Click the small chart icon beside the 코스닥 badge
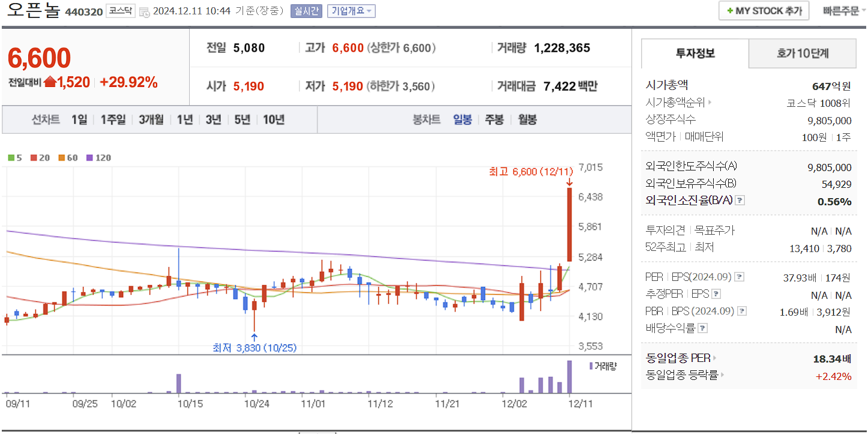Screen dimensions: 868x434 [x=143, y=11]
